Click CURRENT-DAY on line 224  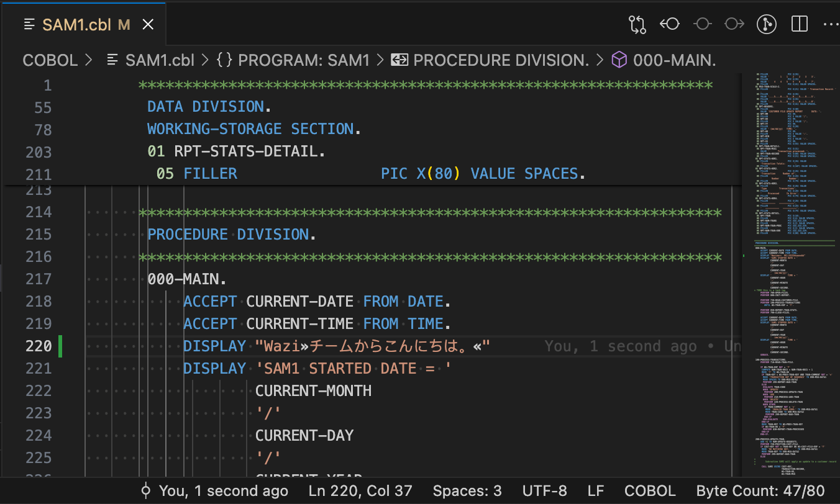pos(304,436)
